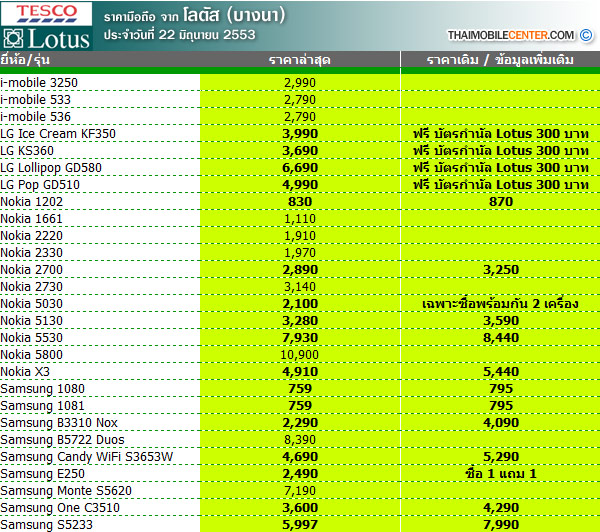Click the 10,900 price of Nokia 5800
Image resolution: width=600 pixels, height=532 pixels.
(299, 354)
